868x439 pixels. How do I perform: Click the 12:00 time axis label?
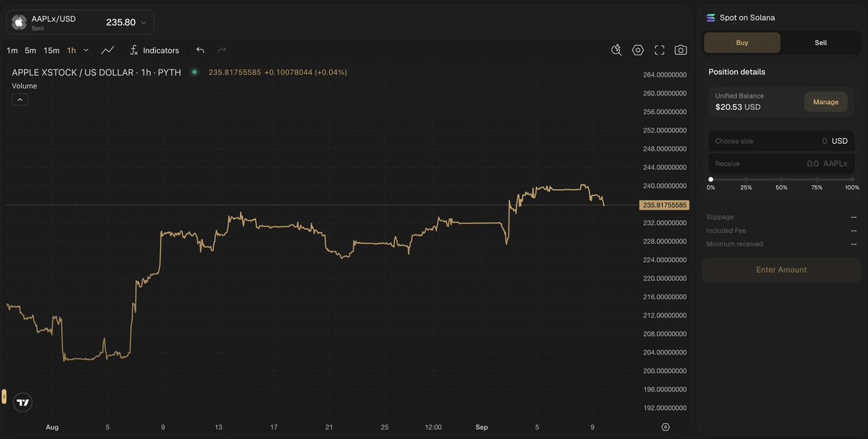coord(433,427)
